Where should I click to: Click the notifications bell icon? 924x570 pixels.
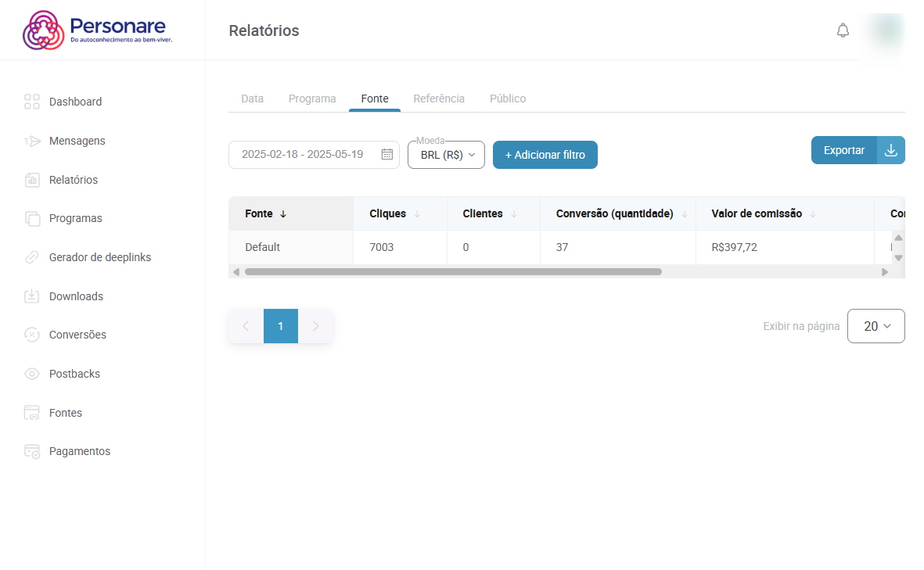click(843, 30)
